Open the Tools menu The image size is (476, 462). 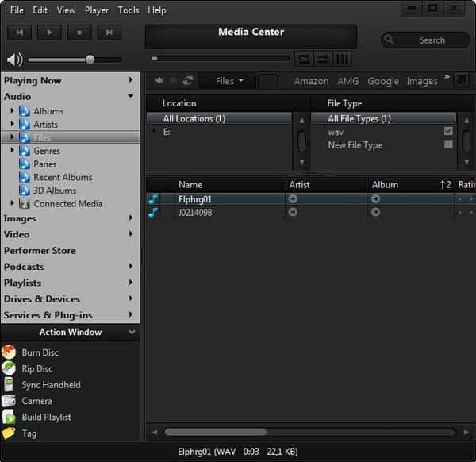point(129,10)
